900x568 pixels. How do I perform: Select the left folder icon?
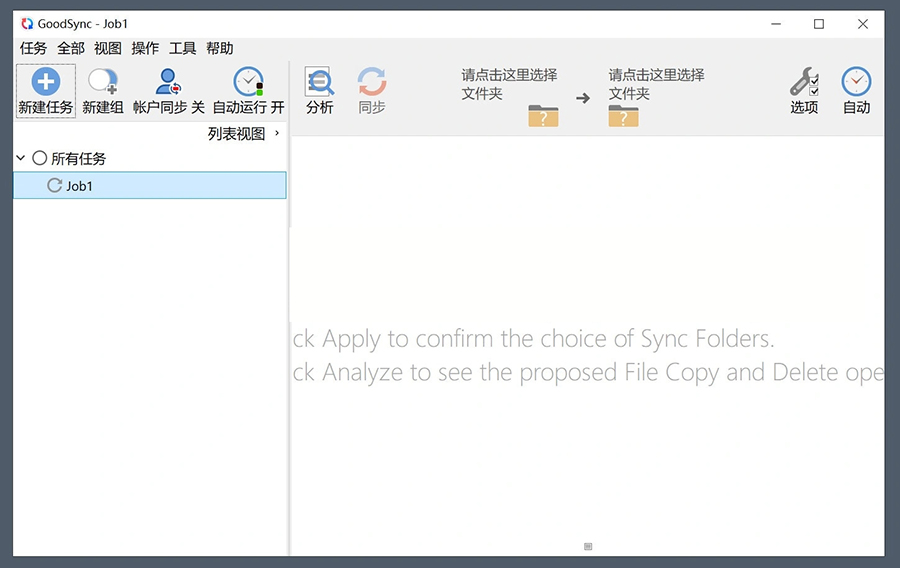(543, 116)
